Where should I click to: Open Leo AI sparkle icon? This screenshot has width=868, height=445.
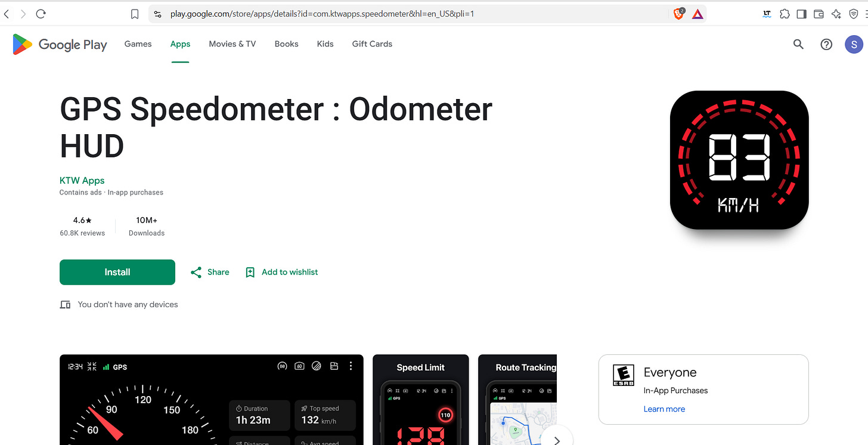836,14
